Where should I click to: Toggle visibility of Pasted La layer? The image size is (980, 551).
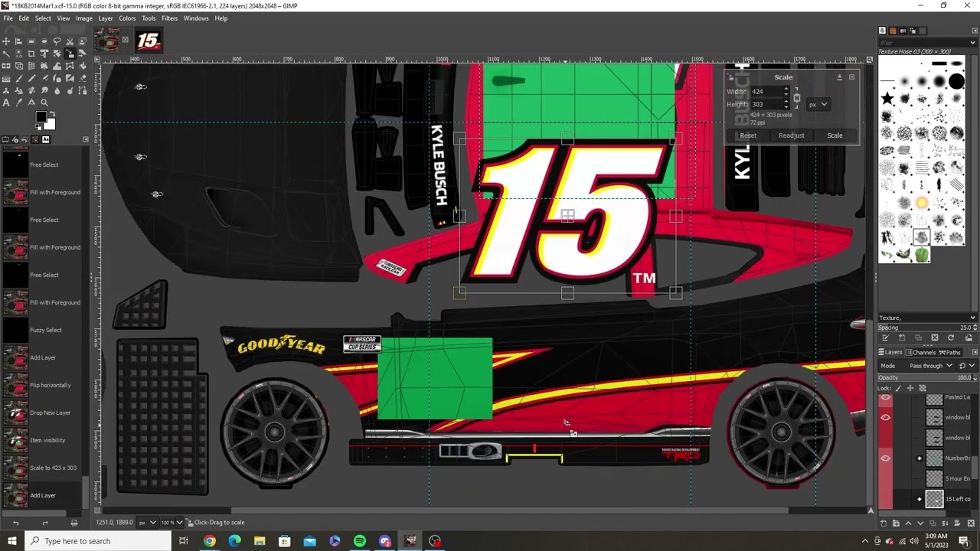point(885,397)
